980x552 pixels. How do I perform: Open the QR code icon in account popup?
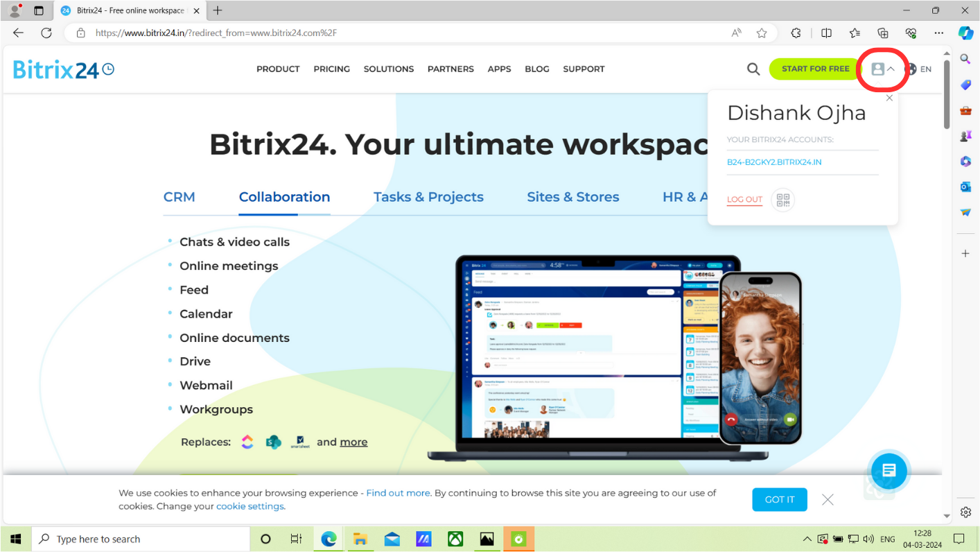pos(783,200)
